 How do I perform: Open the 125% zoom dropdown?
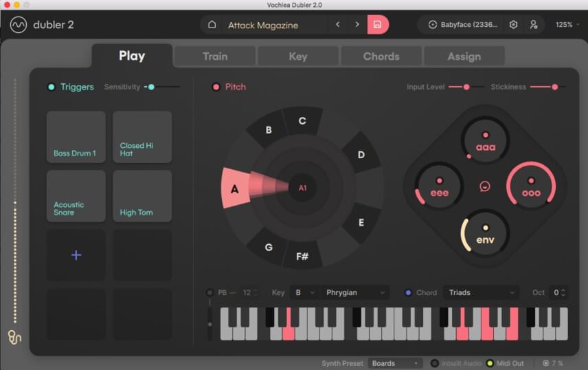(x=567, y=25)
